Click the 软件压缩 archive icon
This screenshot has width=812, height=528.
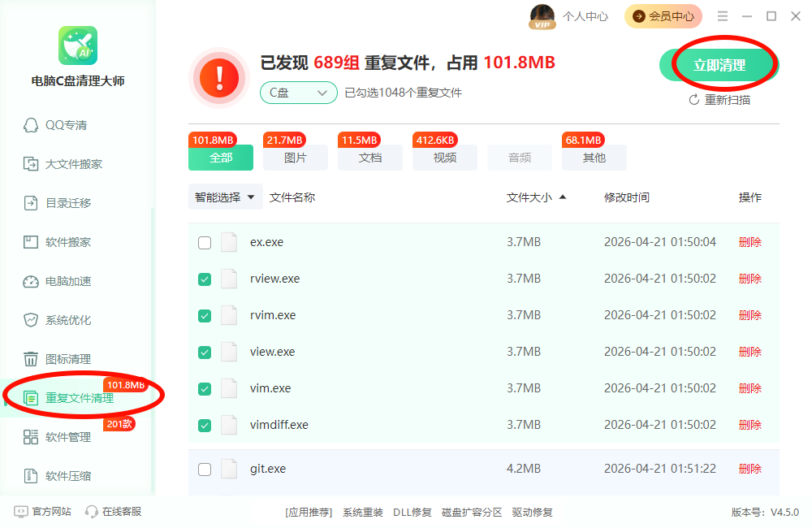coord(31,476)
